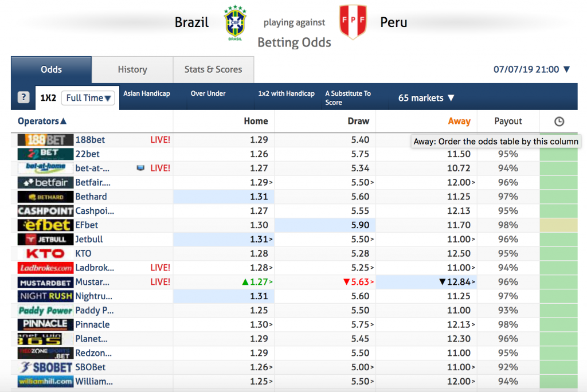Switch to the History tab
Viewport: 587px width, 392px height.
[132, 70]
